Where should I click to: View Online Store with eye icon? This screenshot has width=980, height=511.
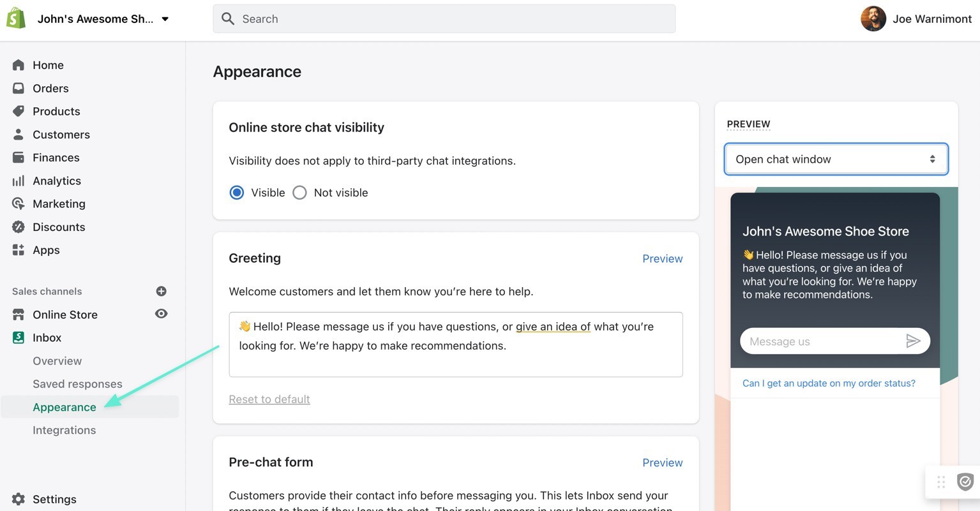[x=162, y=314]
